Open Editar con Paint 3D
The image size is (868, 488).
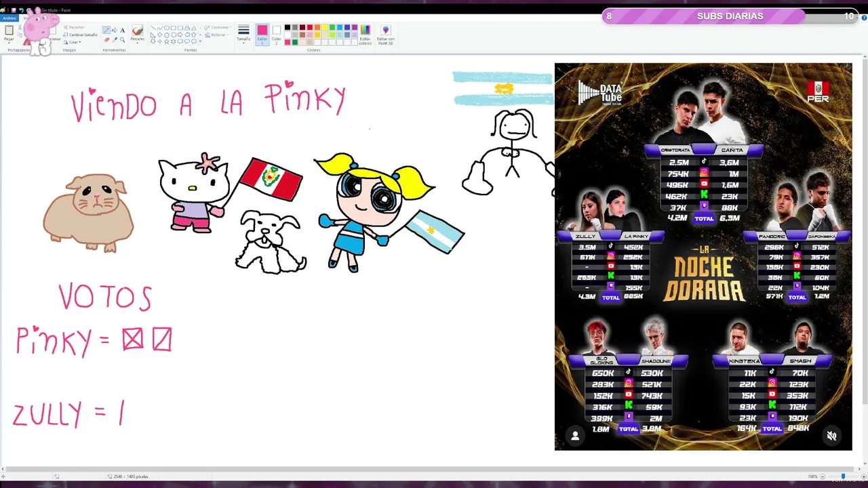tap(386, 35)
